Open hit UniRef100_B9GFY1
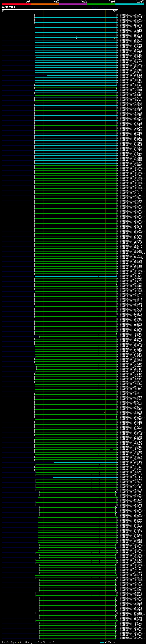 pyautogui.click(x=131, y=35)
